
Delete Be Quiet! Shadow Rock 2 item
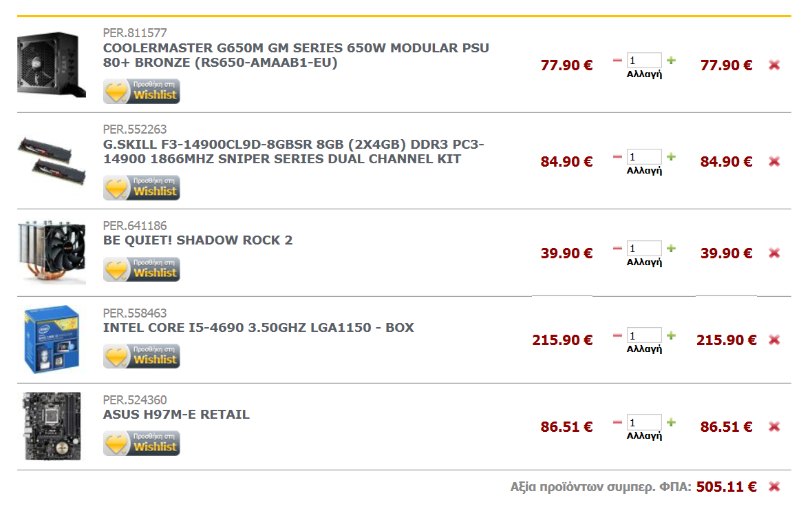tap(774, 253)
